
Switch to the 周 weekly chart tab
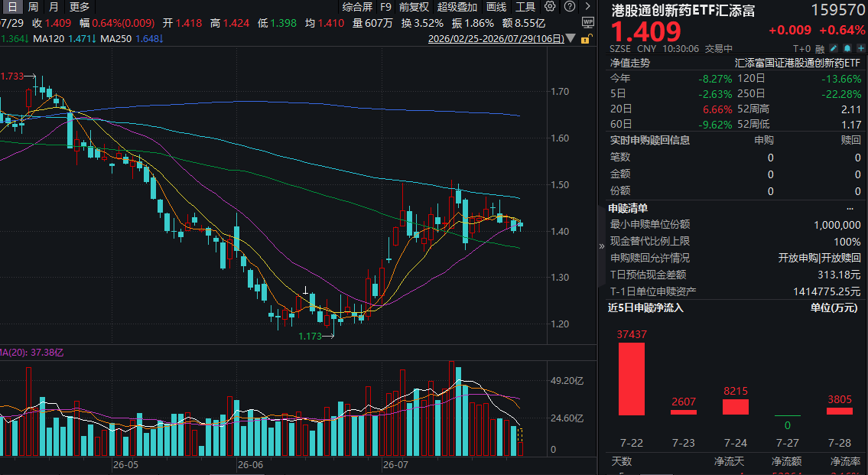(x=33, y=7)
